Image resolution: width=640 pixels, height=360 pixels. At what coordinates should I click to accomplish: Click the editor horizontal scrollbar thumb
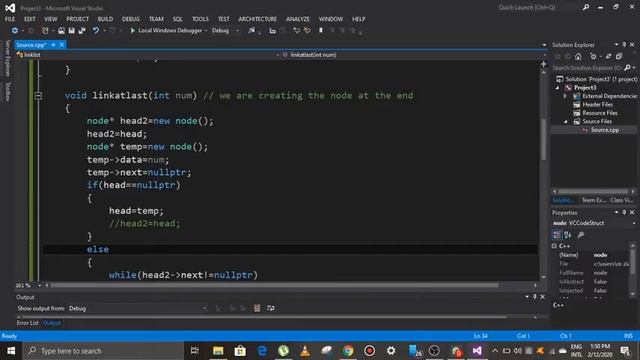pyautogui.click(x=274, y=285)
